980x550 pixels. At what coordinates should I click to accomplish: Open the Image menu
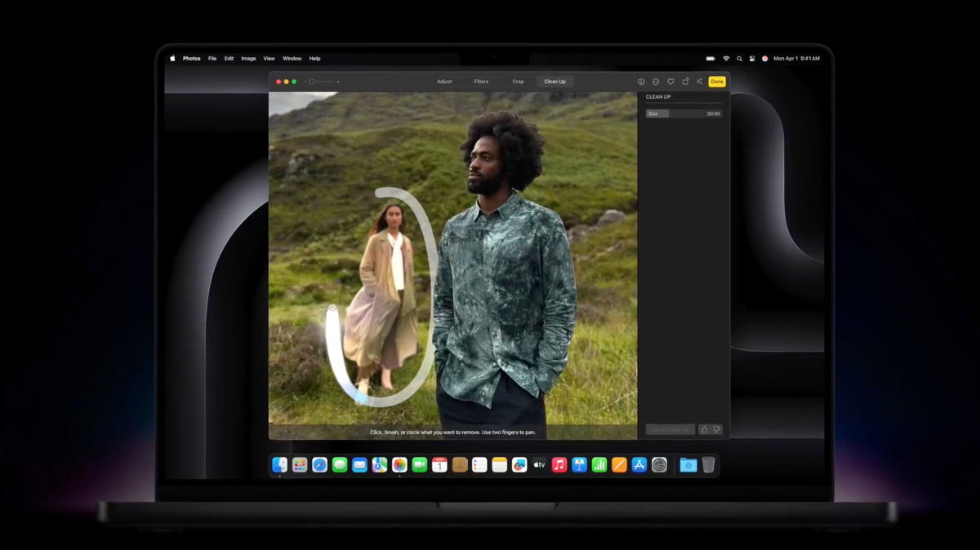tap(248, 58)
